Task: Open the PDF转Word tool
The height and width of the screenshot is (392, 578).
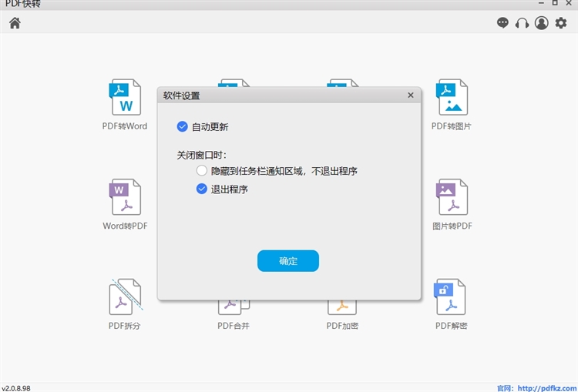Action: click(125, 105)
